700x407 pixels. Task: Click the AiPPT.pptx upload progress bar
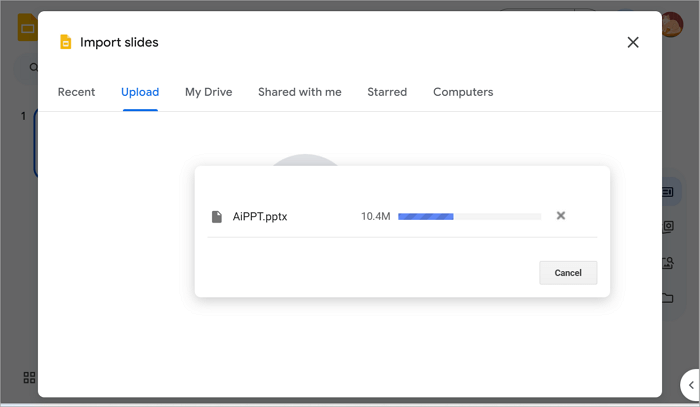[x=469, y=216]
